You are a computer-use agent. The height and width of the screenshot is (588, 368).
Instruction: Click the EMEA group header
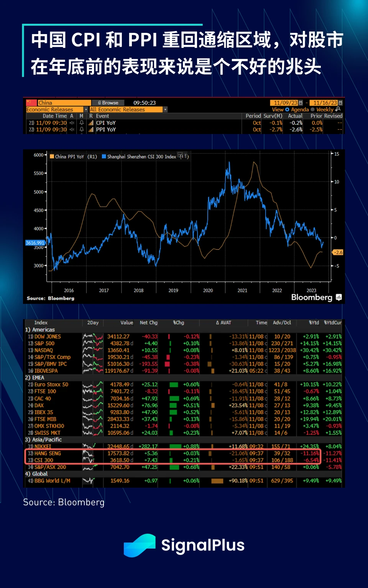tap(34, 377)
